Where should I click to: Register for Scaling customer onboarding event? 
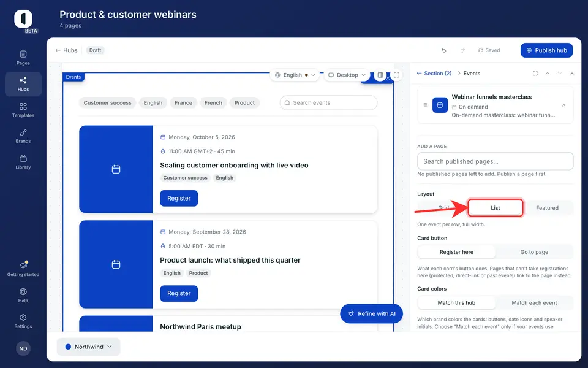[179, 198]
